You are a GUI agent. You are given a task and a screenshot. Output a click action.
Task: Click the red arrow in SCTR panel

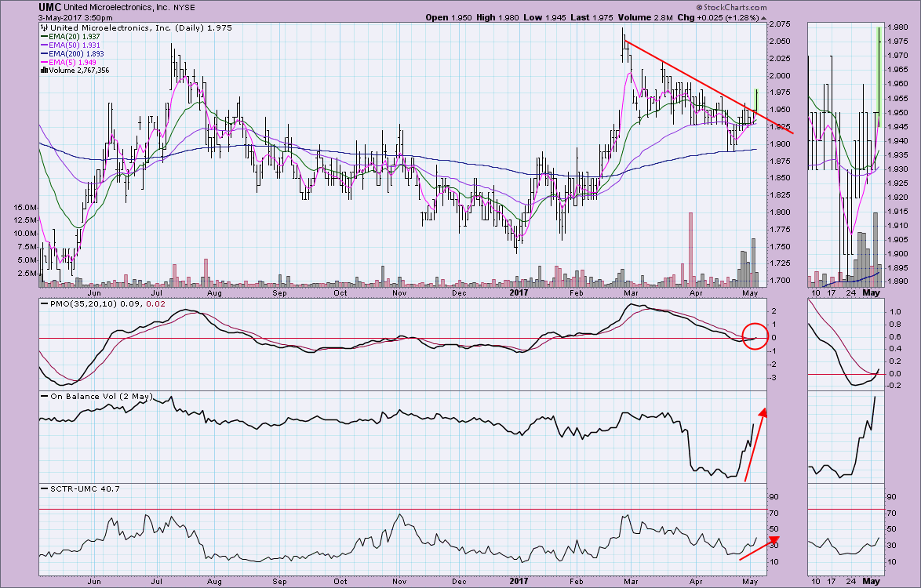(x=741, y=549)
